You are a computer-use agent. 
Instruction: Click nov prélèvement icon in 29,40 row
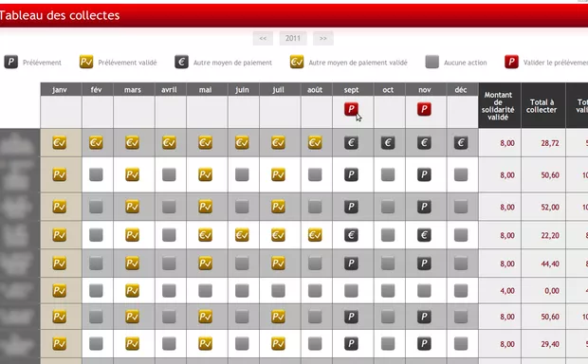[x=424, y=344]
